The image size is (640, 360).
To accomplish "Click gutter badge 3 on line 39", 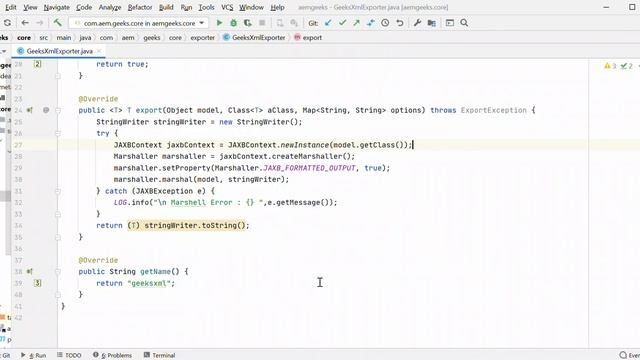I will coord(38,283).
